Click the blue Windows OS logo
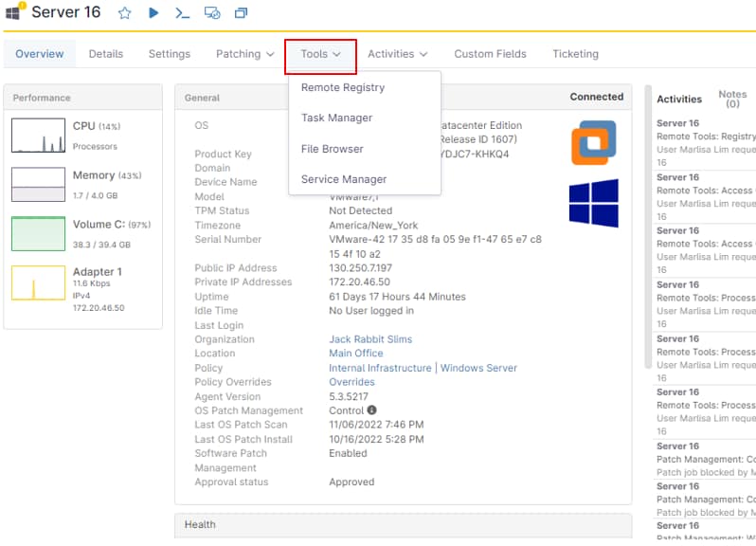The height and width of the screenshot is (546, 756). [593, 203]
